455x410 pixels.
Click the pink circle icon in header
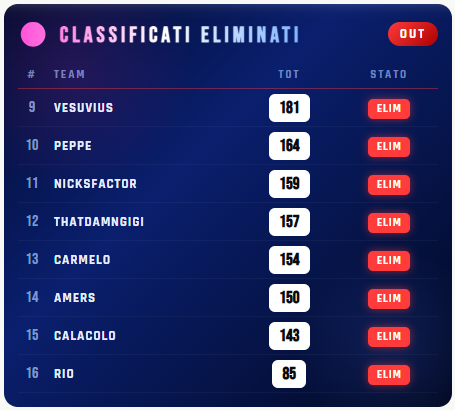tap(33, 34)
